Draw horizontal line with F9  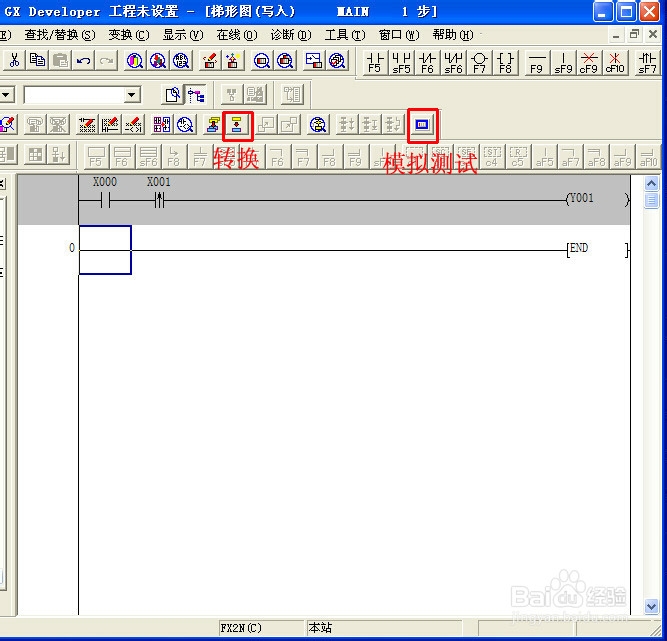(537, 63)
